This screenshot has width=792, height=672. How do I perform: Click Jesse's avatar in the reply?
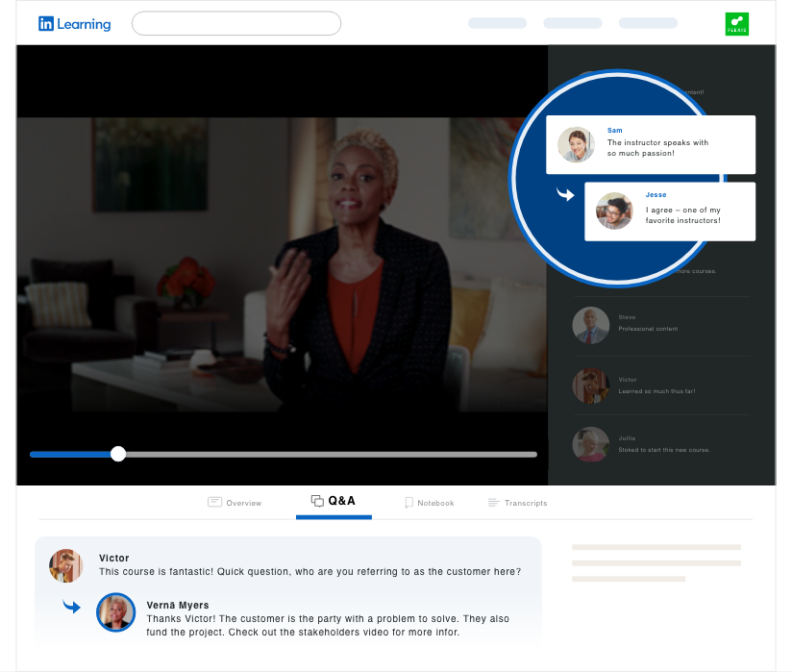[x=614, y=211]
